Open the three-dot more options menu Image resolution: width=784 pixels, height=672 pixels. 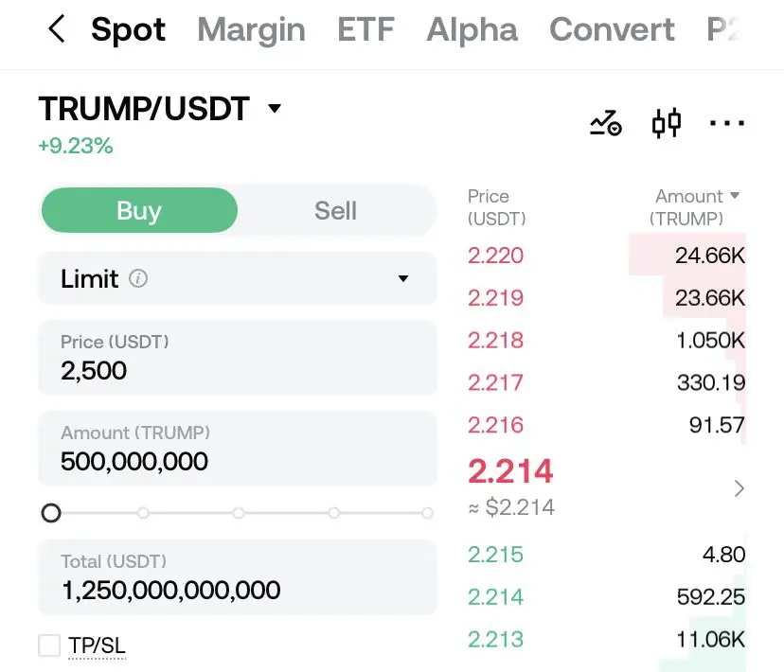727,122
